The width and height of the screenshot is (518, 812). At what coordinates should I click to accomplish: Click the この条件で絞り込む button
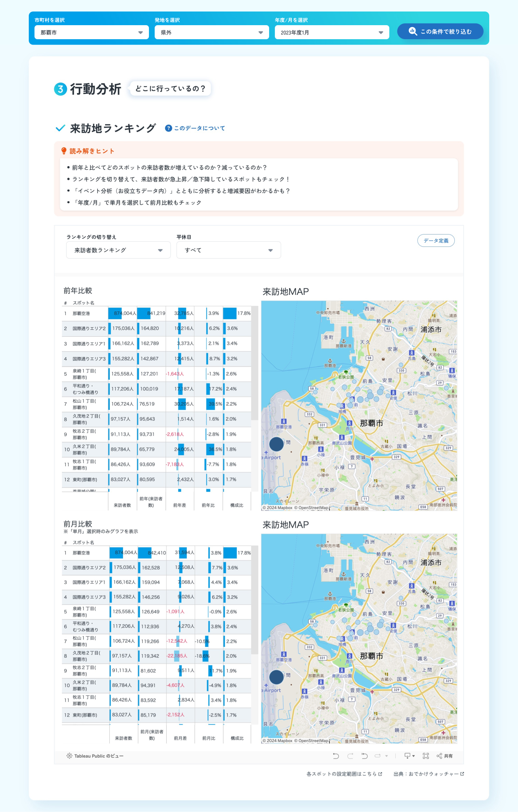coord(440,31)
